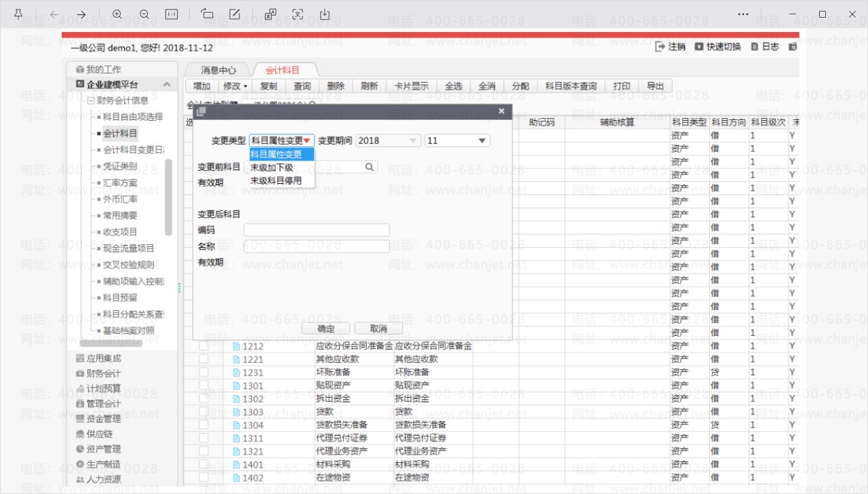868x494 pixels.
Task: Choose 科目属性变更 from dropdown list
Action: (281, 154)
